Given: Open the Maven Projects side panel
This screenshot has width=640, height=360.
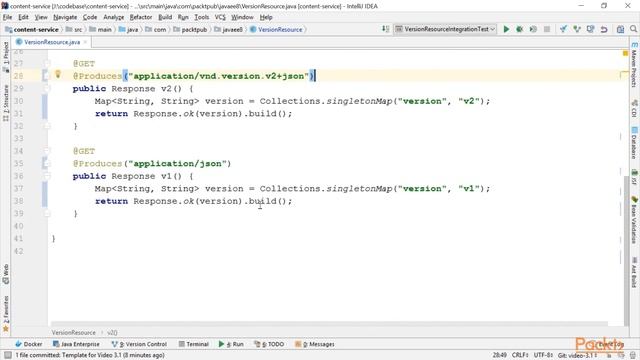Looking at the screenshot, I should (x=634, y=65).
